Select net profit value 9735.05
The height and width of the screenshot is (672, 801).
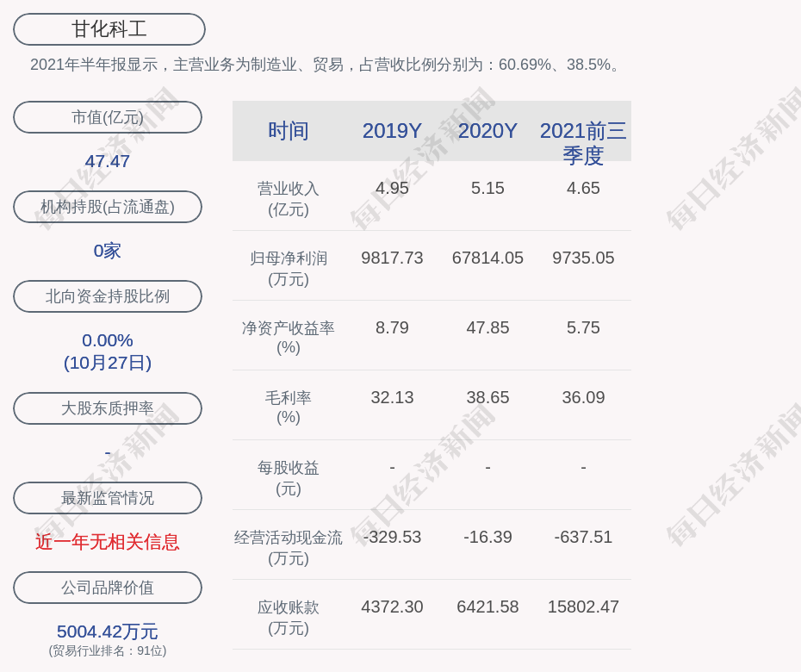(x=583, y=258)
